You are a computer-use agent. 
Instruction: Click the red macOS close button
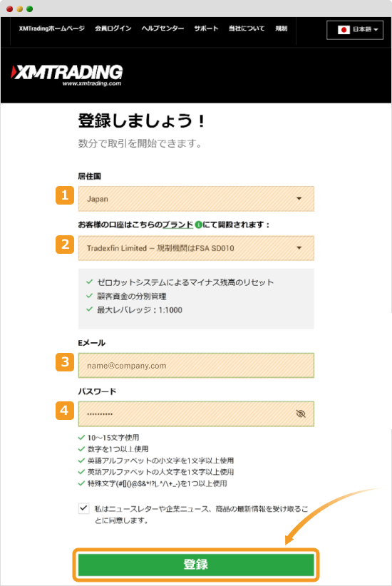pyautogui.click(x=10, y=9)
